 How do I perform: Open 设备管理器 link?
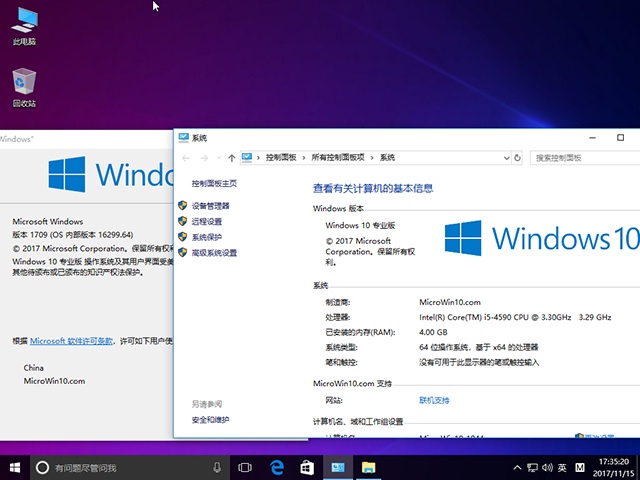(x=211, y=206)
